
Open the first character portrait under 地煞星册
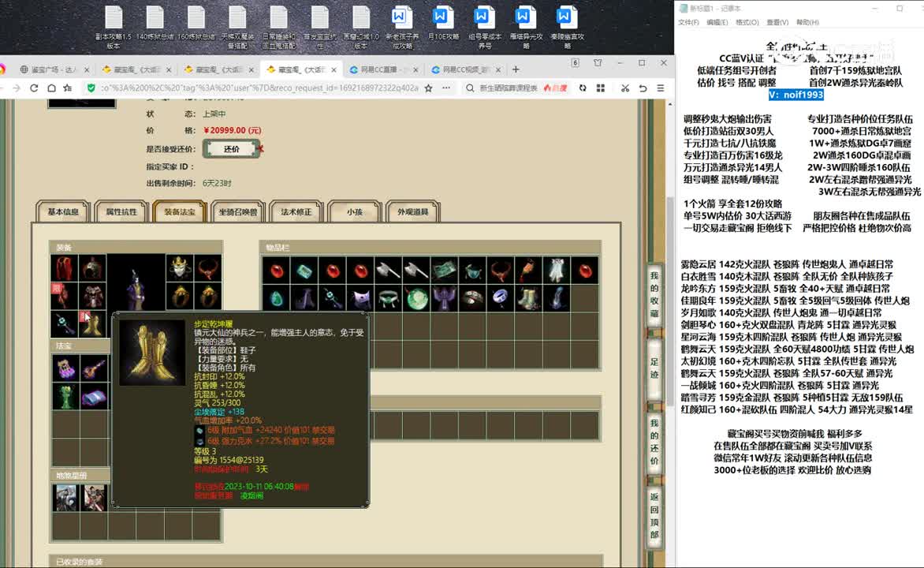click(65, 497)
